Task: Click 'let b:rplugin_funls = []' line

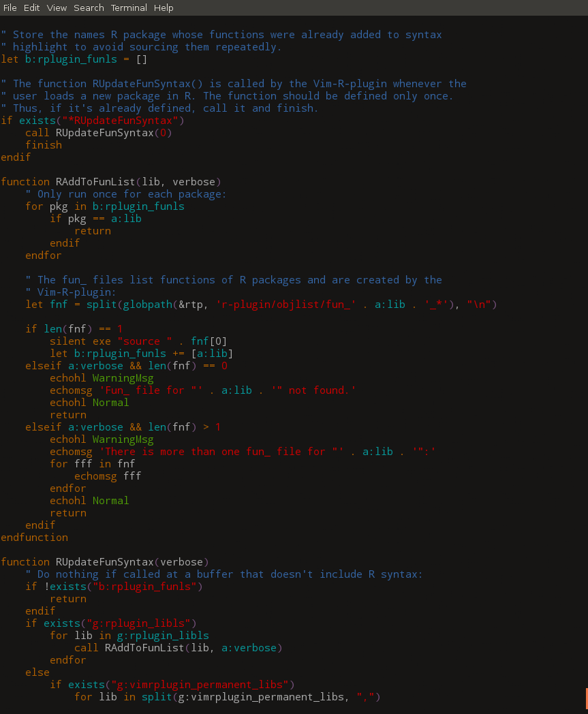Action: point(74,59)
